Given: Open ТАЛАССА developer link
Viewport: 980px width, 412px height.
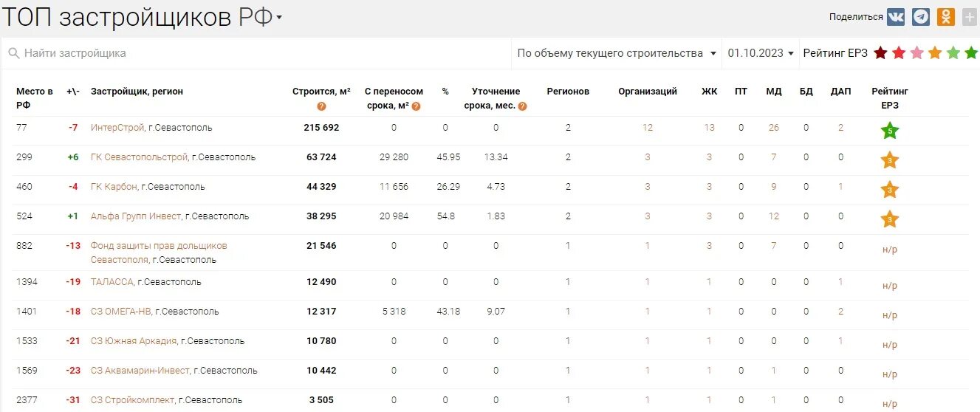Looking at the screenshot, I should tap(112, 282).
